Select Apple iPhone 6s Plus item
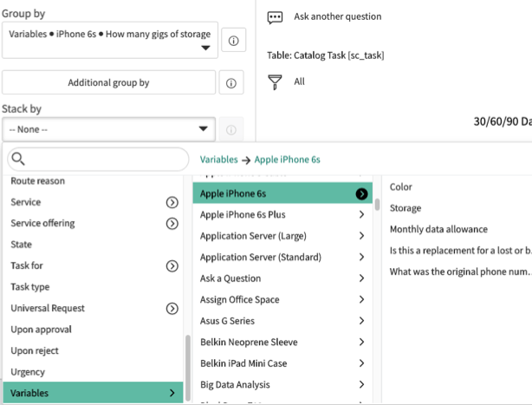Image resolution: width=532 pixels, height=405 pixels. (x=282, y=214)
